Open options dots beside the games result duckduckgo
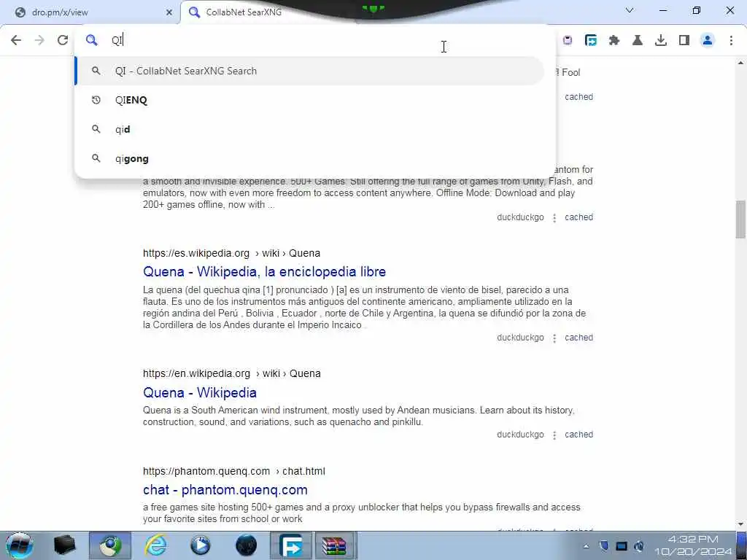Viewport: 747px width, 560px height. point(554,218)
